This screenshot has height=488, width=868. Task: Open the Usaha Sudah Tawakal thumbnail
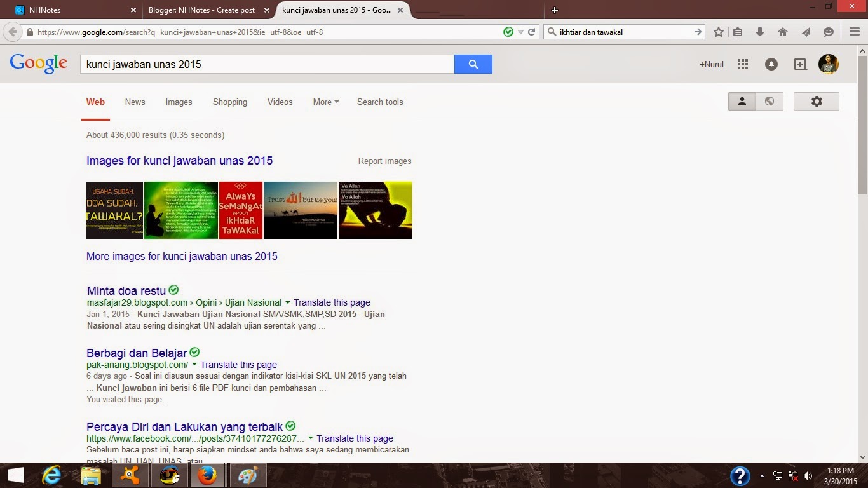coord(114,210)
